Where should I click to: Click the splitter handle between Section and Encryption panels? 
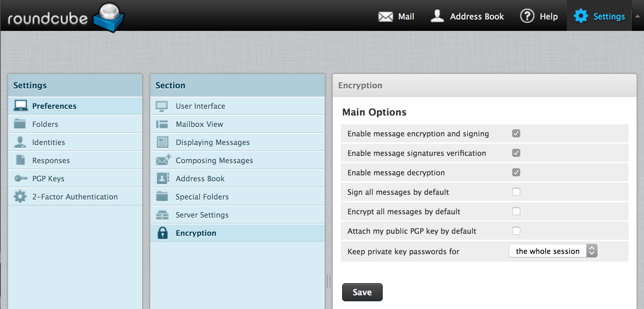tap(329, 281)
